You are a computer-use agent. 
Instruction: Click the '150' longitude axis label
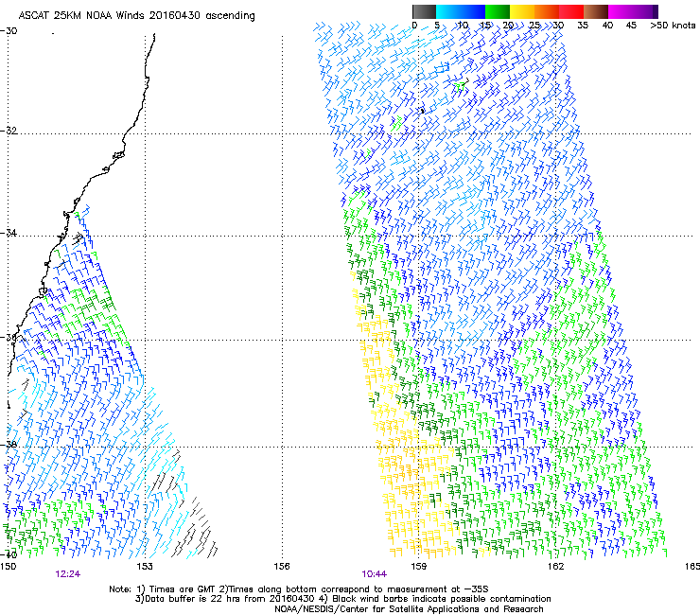click(8, 567)
